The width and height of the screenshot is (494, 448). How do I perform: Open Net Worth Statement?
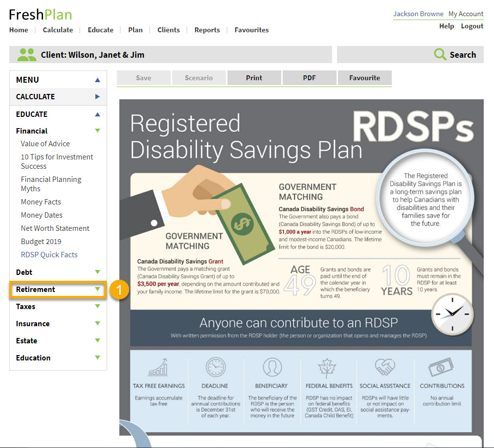55,228
